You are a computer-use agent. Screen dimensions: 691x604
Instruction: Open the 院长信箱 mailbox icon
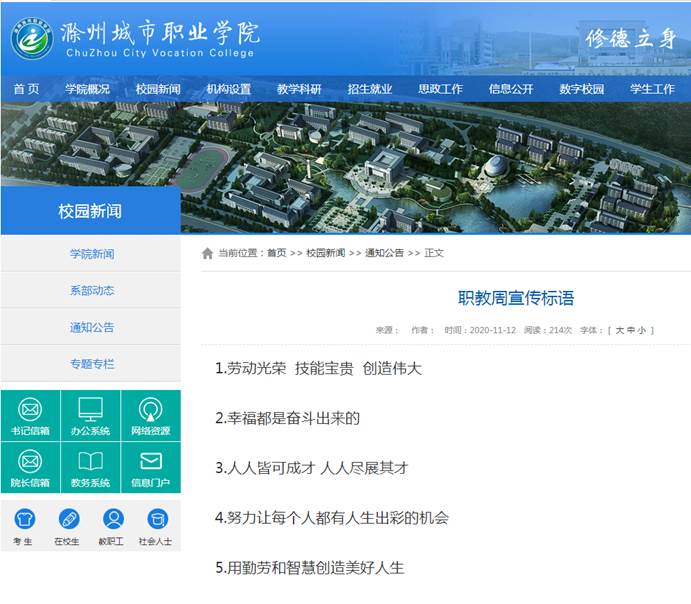pos(30,462)
